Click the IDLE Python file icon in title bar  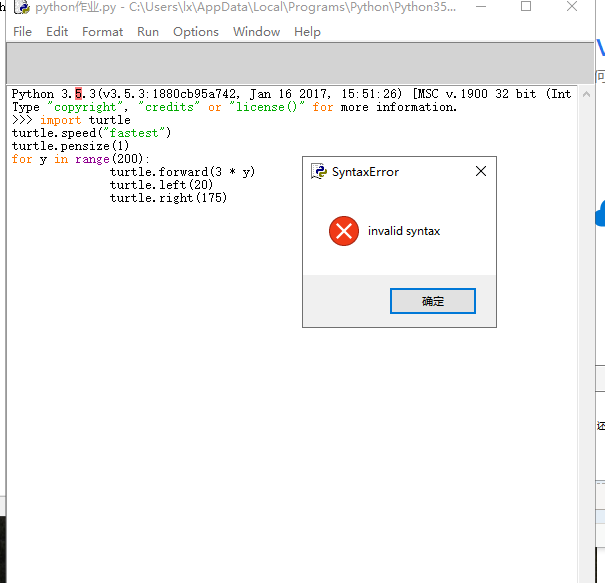click(x=22, y=7)
